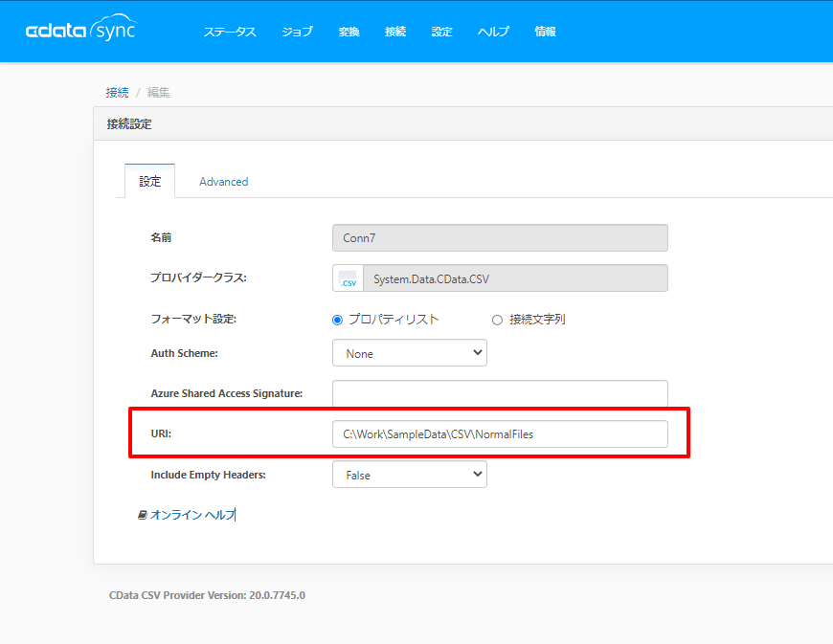Click the URI input field
This screenshot has width=833, height=644.
click(500, 434)
